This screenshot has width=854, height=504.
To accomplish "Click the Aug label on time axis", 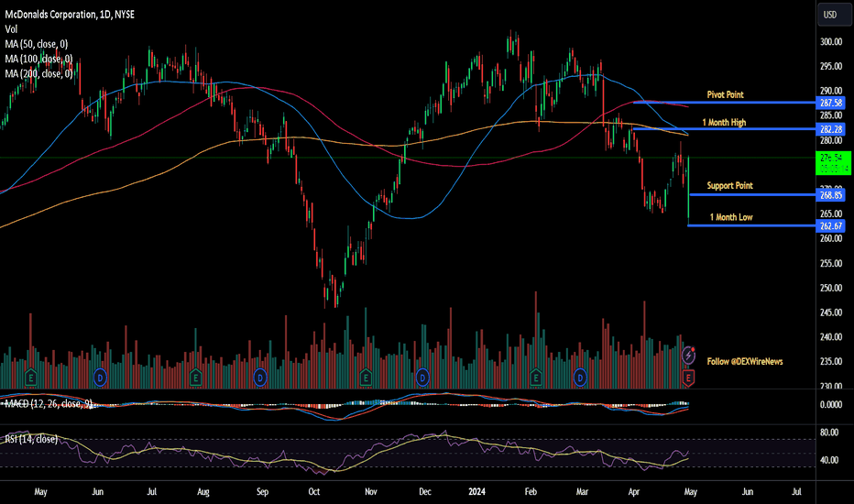I will point(203,492).
